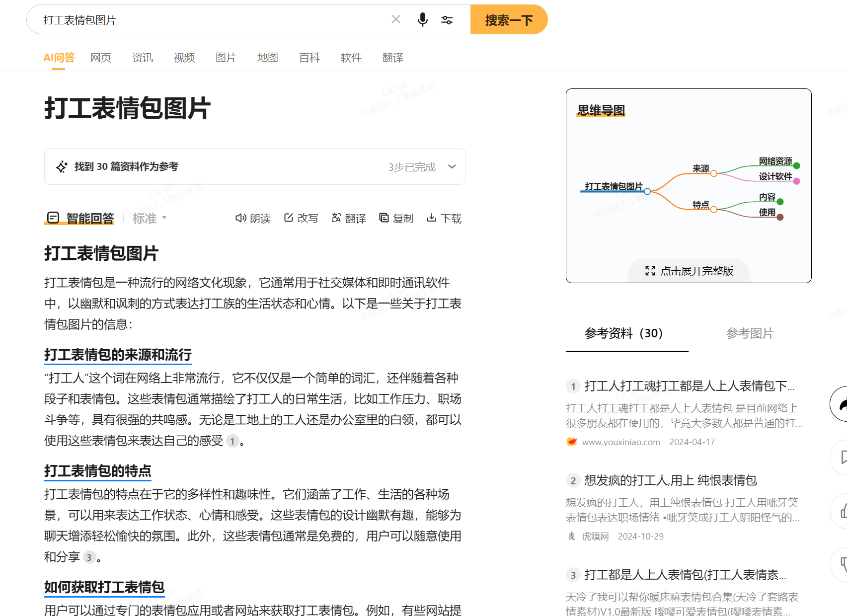Click the brown 使用 node dot

(x=780, y=217)
